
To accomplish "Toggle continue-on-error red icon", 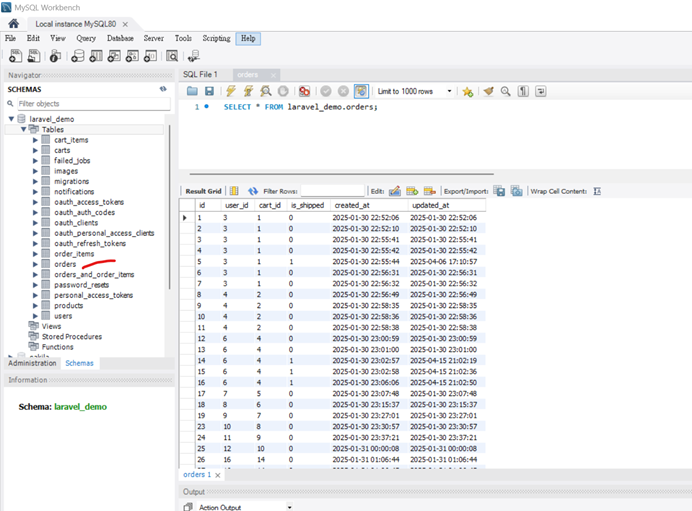I will pos(305,91).
